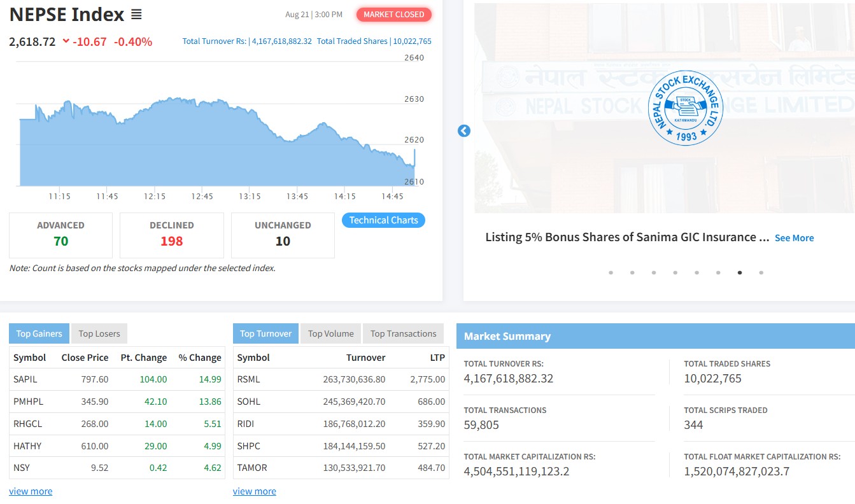Screen dimensions: 855x504
Task: Switch to the Top Losers tab
Action: (99, 333)
